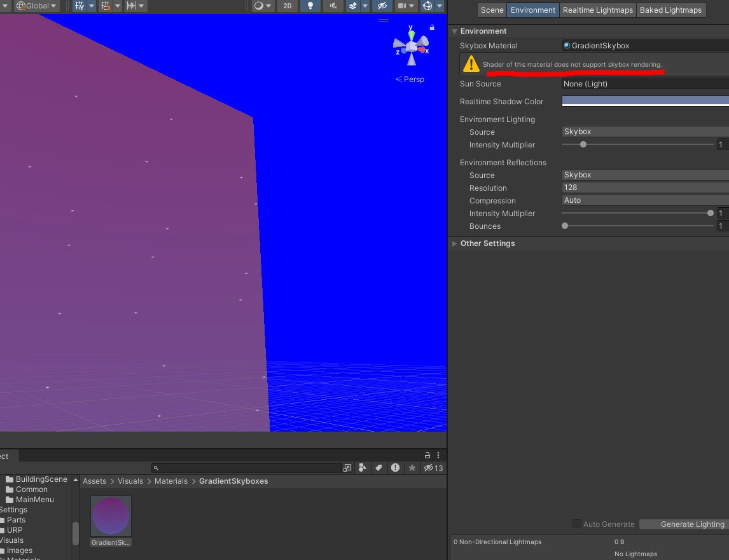
Task: Toggle the favorites star filter in Project search
Action: click(x=412, y=468)
